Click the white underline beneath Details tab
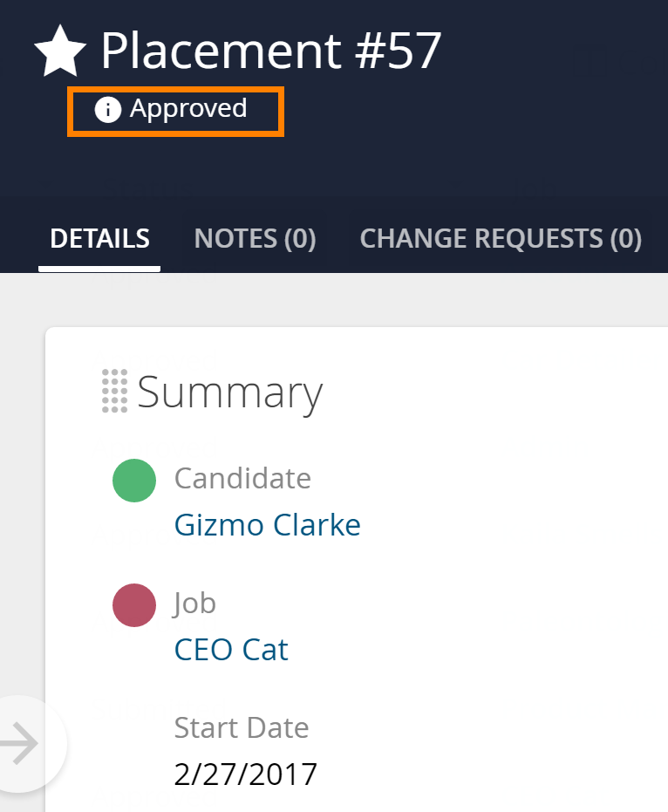This screenshot has width=668, height=812. (x=99, y=270)
